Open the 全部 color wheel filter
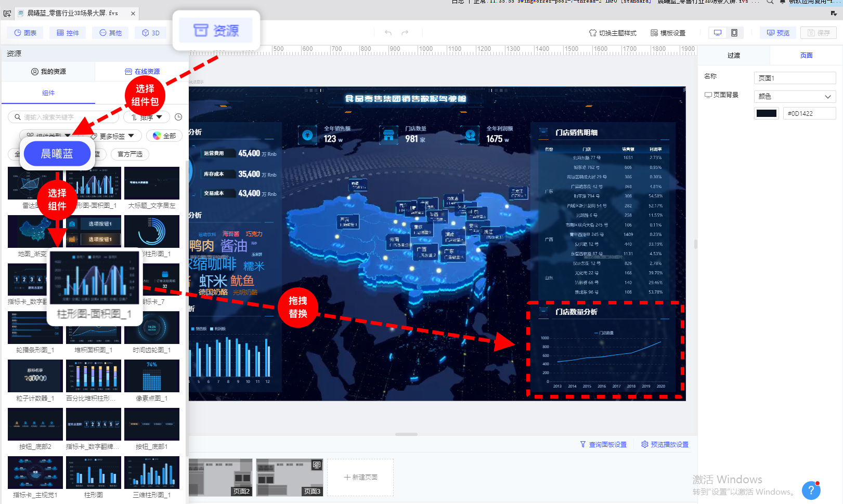The width and height of the screenshot is (843, 504). click(164, 136)
